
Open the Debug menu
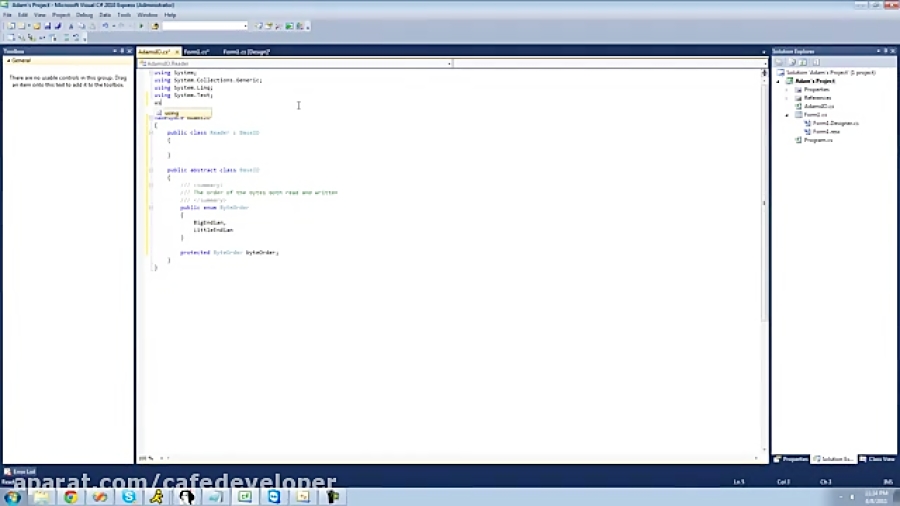84,15
